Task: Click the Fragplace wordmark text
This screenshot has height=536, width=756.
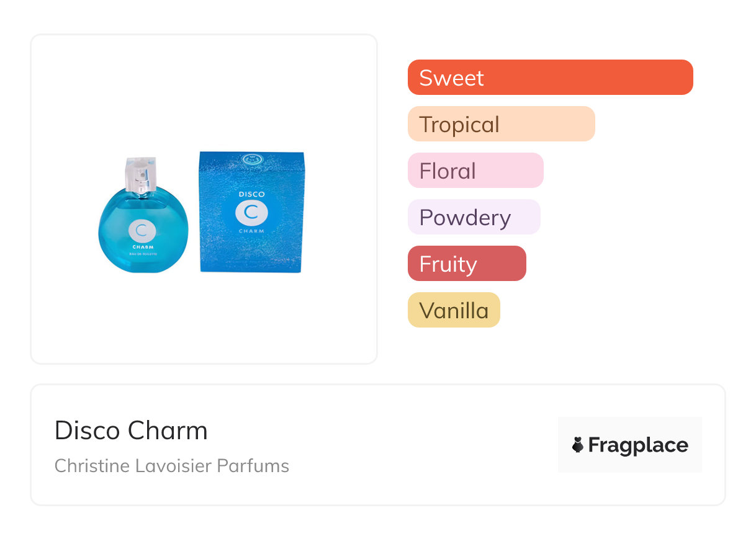Action: click(638, 445)
